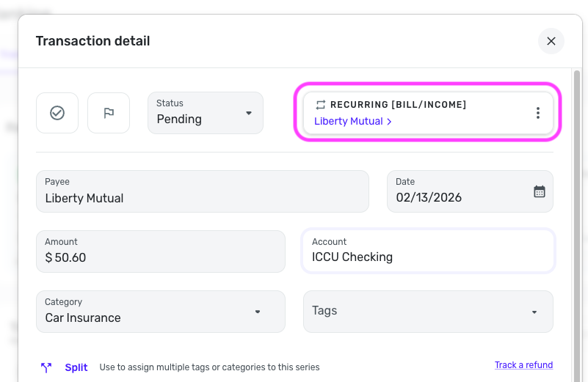Click the Category dropdown arrow

click(x=258, y=312)
